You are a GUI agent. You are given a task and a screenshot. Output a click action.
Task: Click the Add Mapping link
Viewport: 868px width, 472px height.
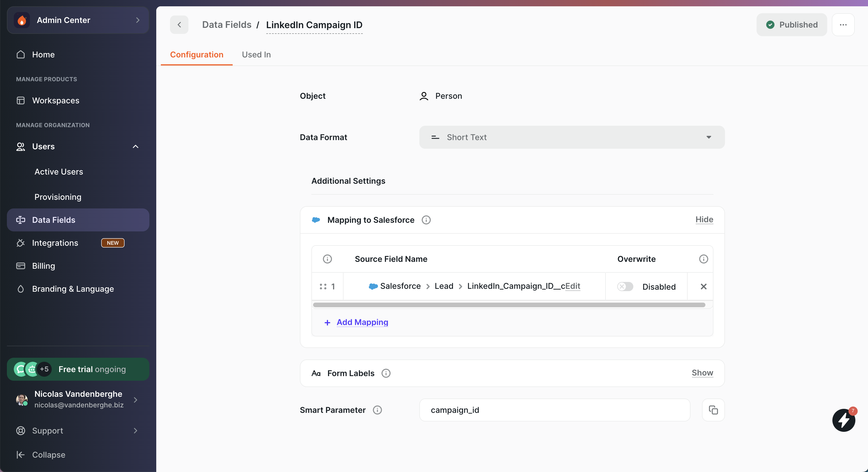(362, 322)
